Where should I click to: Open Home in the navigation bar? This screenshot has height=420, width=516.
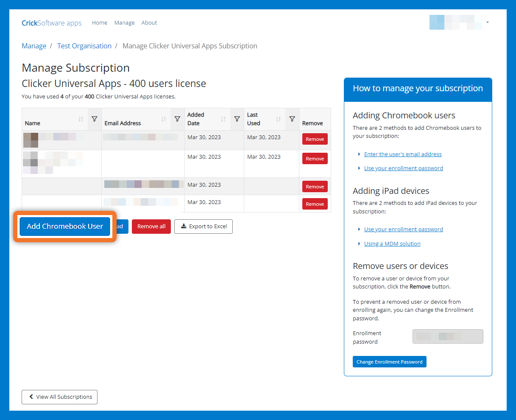click(x=100, y=23)
